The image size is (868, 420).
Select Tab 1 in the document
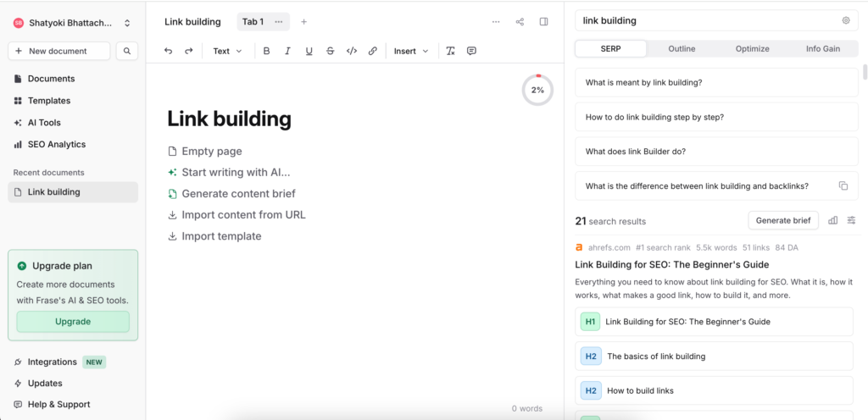pyautogui.click(x=253, y=21)
